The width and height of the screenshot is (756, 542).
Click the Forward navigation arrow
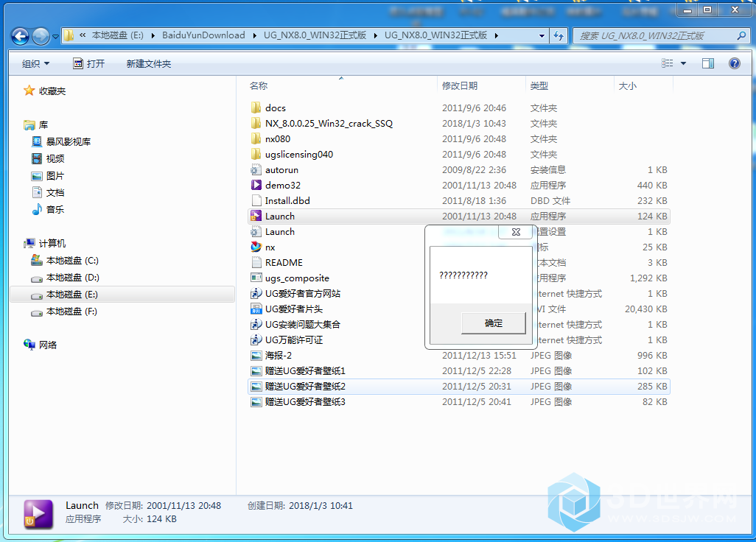point(41,36)
